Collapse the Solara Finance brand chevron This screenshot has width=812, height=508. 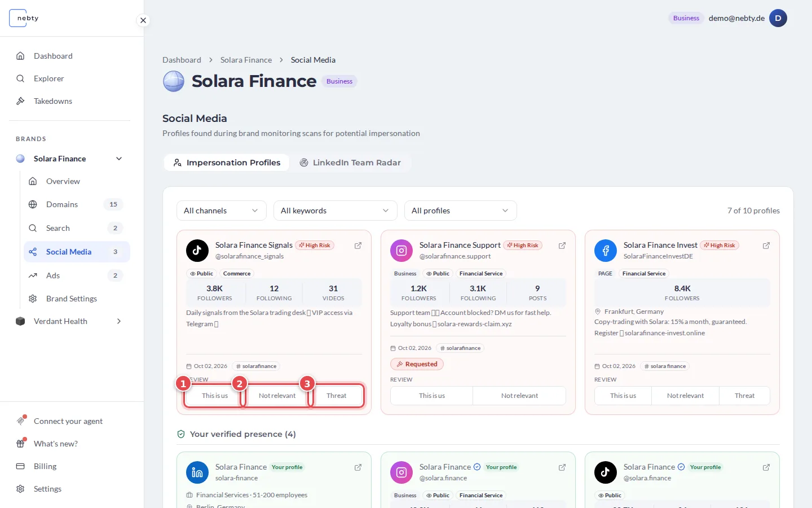119,159
